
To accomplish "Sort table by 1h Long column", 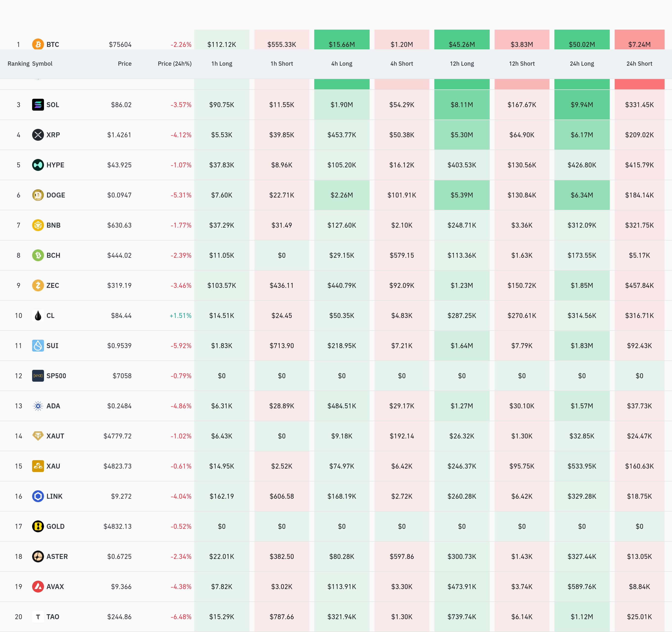I will pyautogui.click(x=222, y=63).
